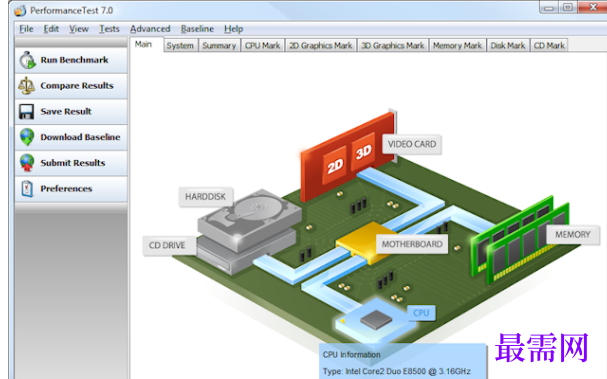Click the Intel Core2 Duo E8500 type text
This screenshot has height=379, width=607.
(x=396, y=371)
